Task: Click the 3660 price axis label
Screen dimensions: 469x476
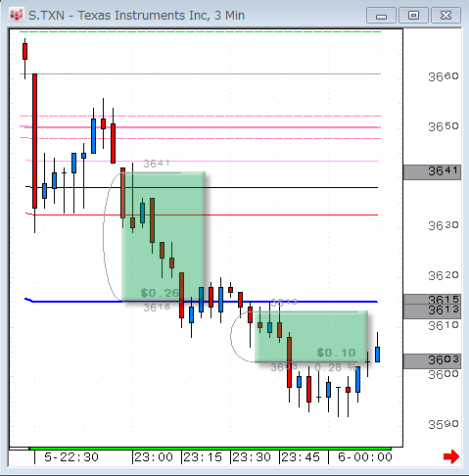Action: 444,76
